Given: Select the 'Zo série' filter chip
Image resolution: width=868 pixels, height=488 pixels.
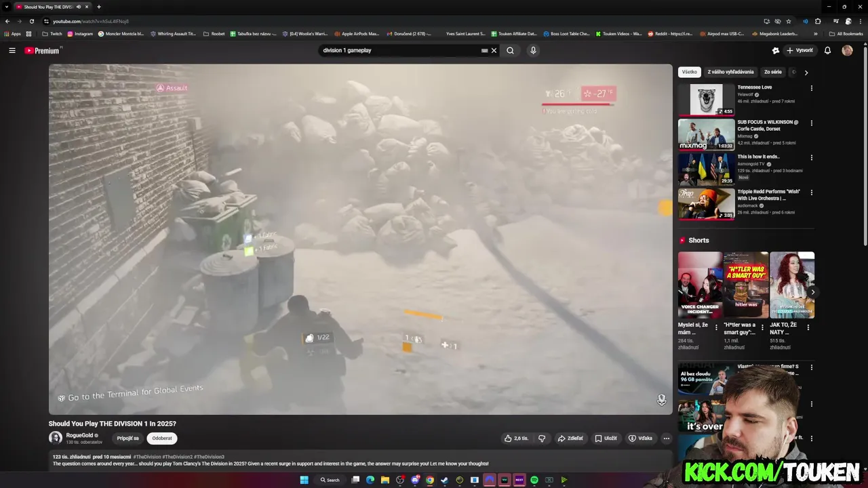Looking at the screenshot, I should point(773,72).
